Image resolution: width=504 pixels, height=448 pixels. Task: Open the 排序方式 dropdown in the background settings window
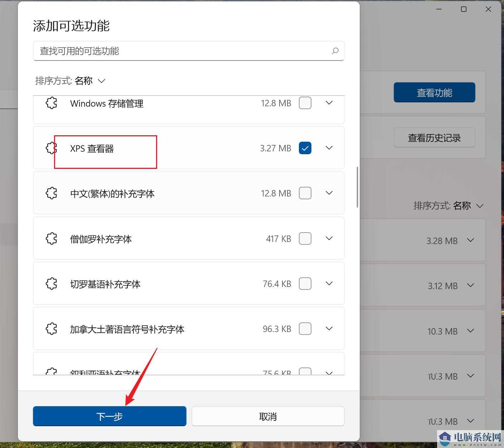(449, 206)
